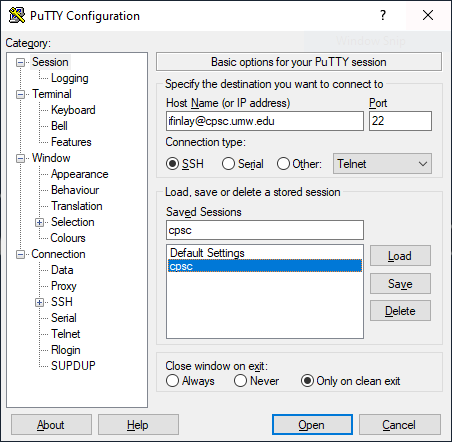Select Logging under Session

coord(70,78)
